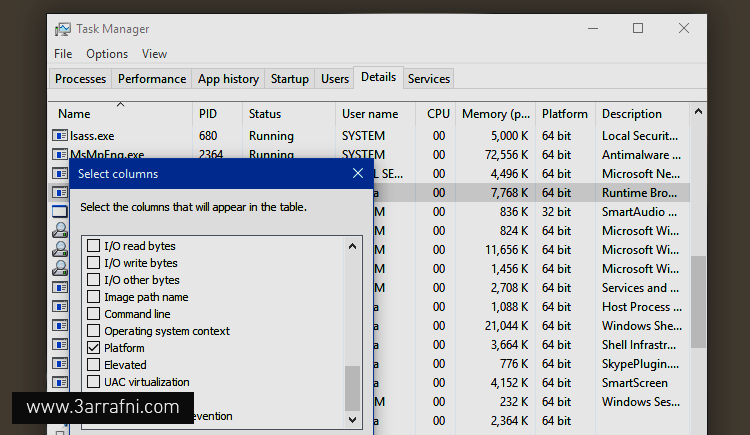Select the Runtime Broker process row
The height and width of the screenshot is (435, 750).
(x=640, y=193)
